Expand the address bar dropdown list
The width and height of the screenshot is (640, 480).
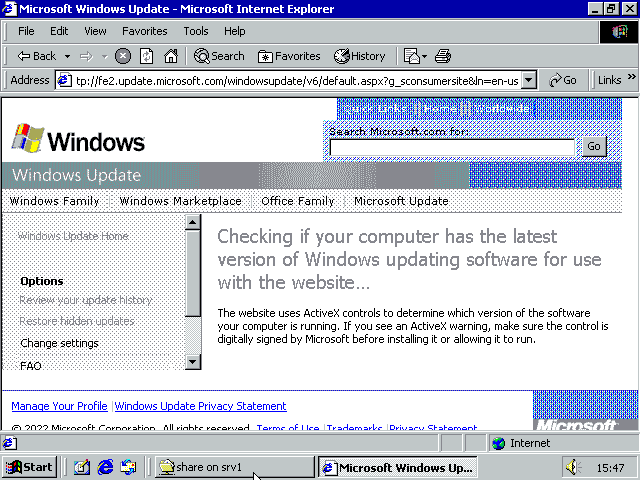(529, 80)
